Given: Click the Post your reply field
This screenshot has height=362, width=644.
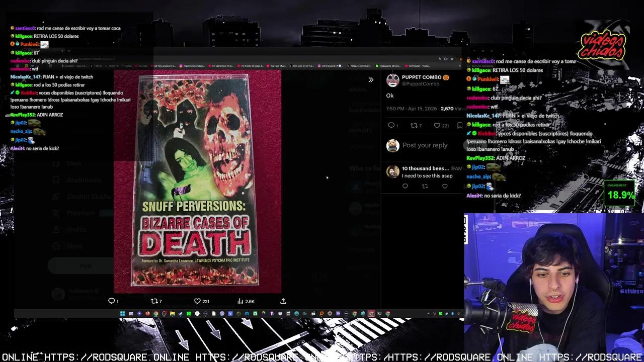Looking at the screenshot, I should (425, 145).
